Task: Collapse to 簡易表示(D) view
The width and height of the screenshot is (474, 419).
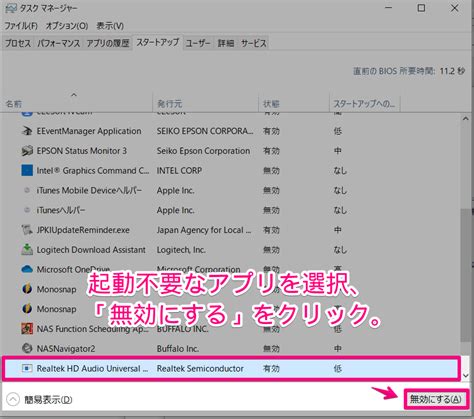Action: pyautogui.click(x=39, y=399)
